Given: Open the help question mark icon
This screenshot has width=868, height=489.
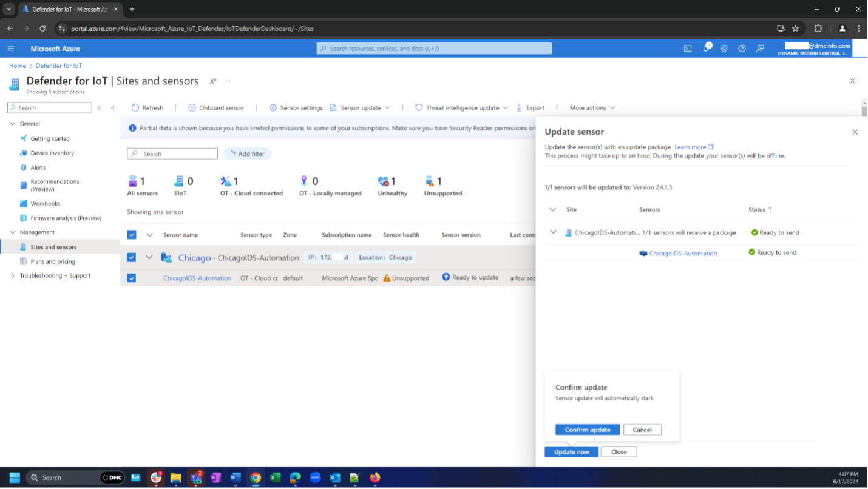Looking at the screenshot, I should click(x=742, y=49).
